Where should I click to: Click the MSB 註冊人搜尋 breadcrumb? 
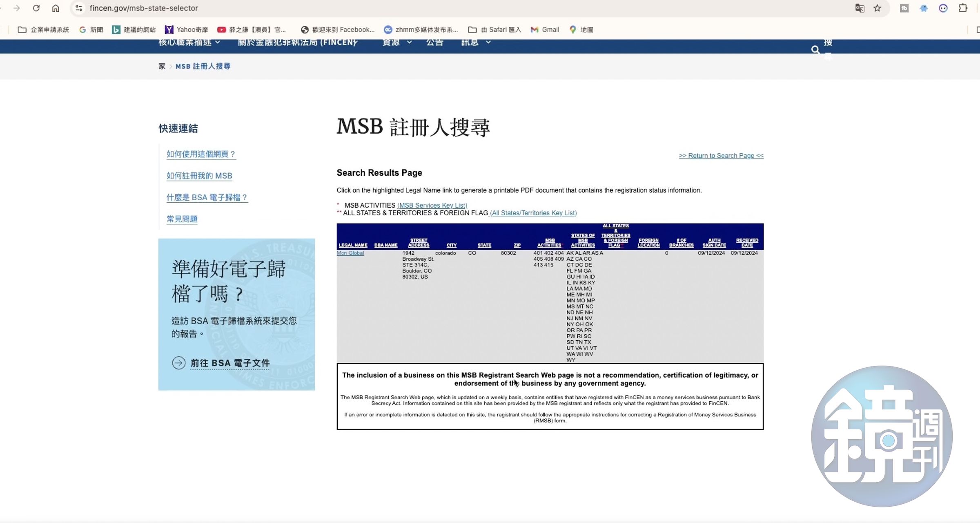(x=203, y=66)
